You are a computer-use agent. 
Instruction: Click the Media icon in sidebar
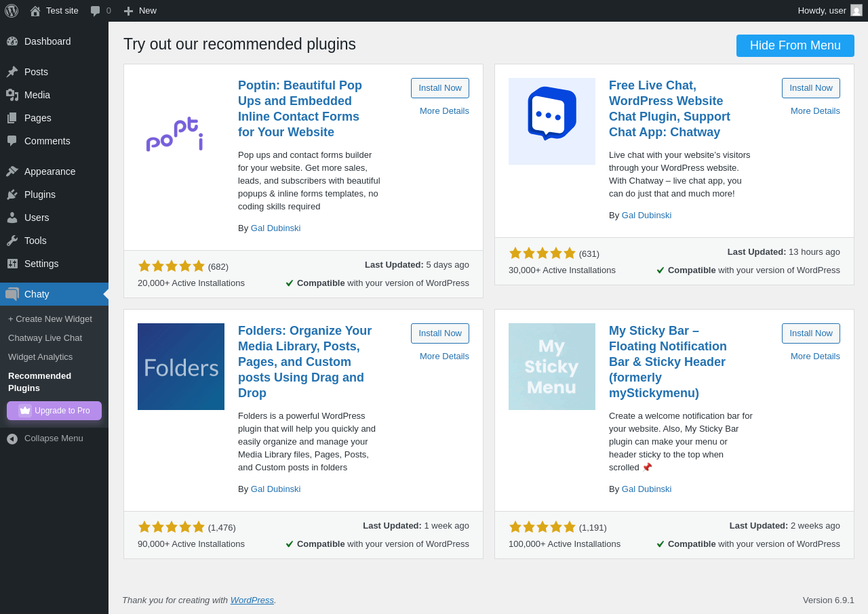coord(12,95)
